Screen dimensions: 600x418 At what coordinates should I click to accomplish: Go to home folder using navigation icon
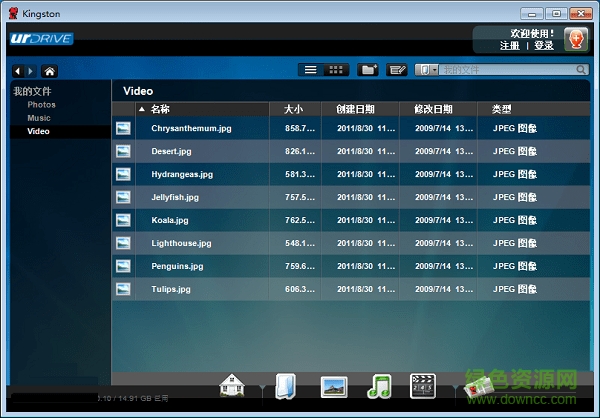pyautogui.click(x=48, y=71)
